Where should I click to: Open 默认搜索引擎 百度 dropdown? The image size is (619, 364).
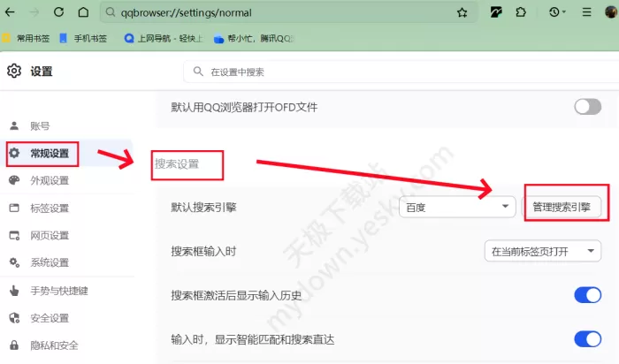click(457, 207)
